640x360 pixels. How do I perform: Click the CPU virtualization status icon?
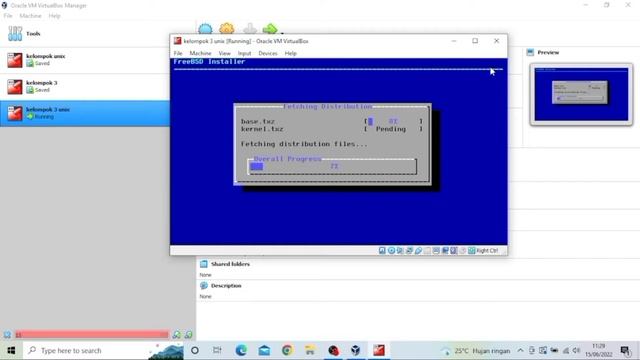tap(453, 251)
